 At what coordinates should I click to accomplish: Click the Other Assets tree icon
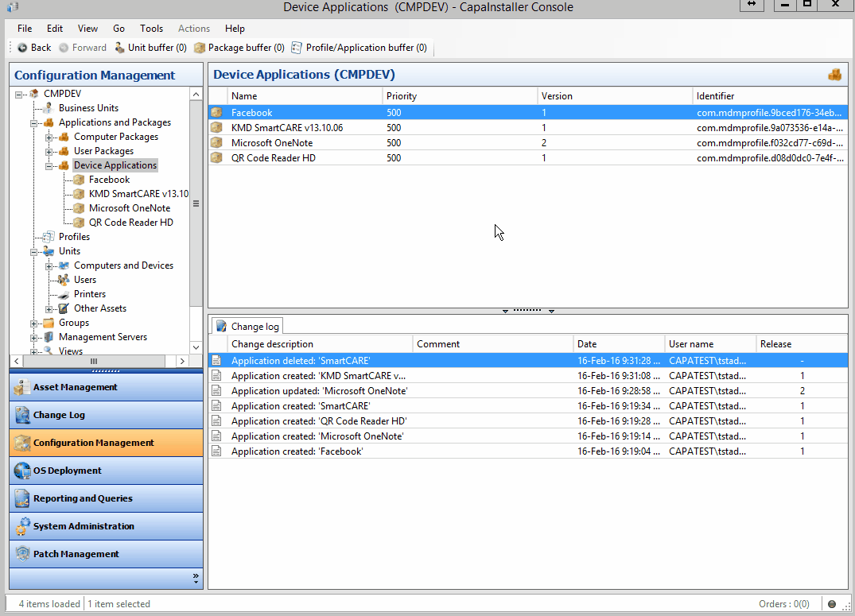pyautogui.click(x=64, y=308)
